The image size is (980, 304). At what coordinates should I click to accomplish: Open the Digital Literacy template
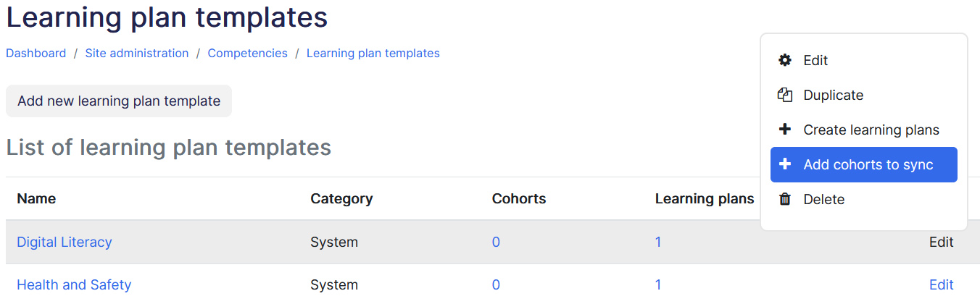point(65,242)
